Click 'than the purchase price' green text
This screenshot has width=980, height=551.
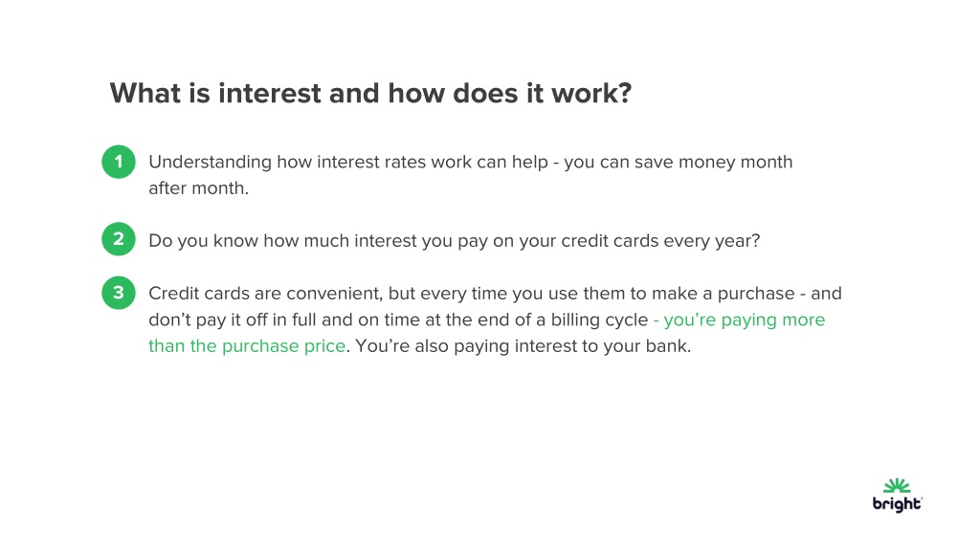point(247,346)
